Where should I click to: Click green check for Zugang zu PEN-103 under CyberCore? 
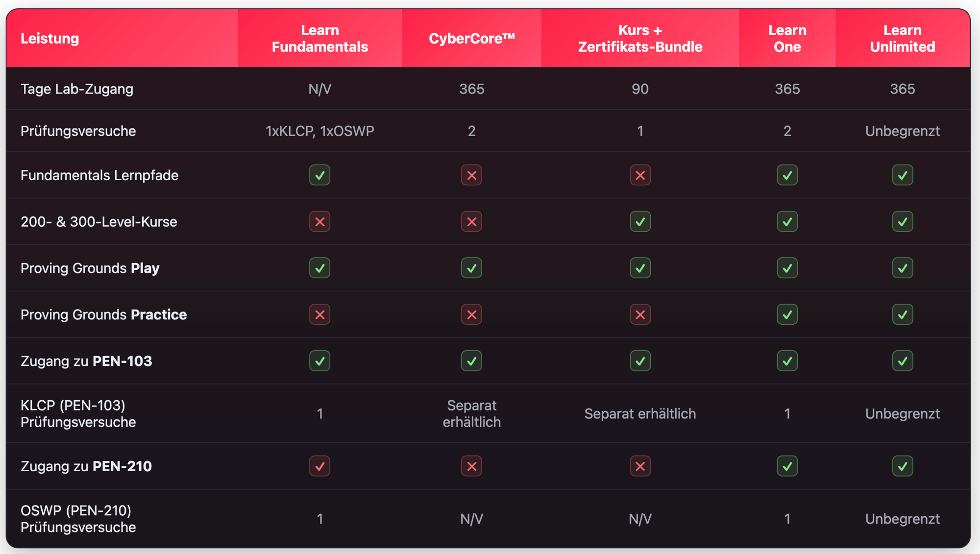click(x=471, y=361)
